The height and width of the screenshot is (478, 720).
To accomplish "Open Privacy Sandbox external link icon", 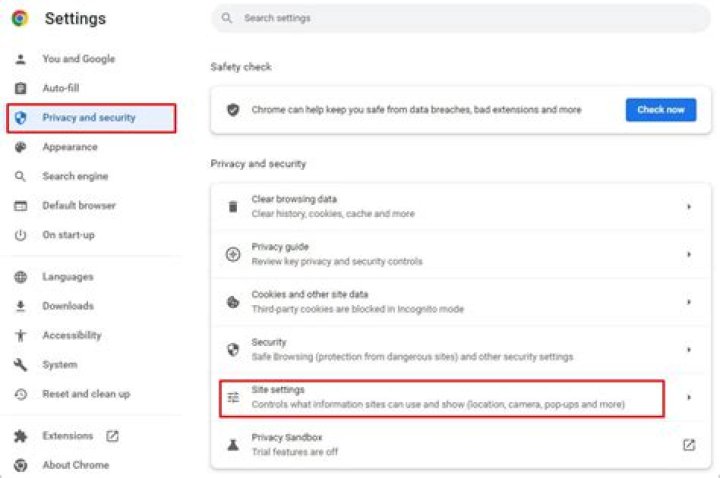I will (x=689, y=445).
